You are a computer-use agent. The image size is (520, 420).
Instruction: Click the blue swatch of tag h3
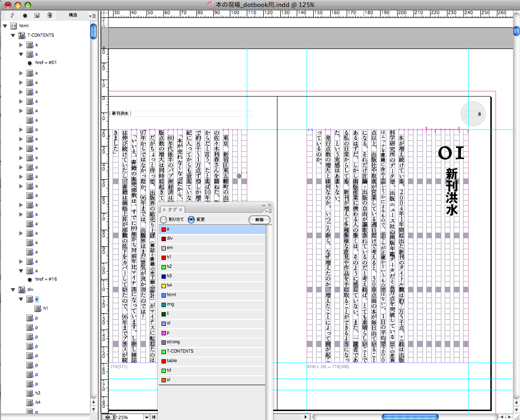(163, 276)
